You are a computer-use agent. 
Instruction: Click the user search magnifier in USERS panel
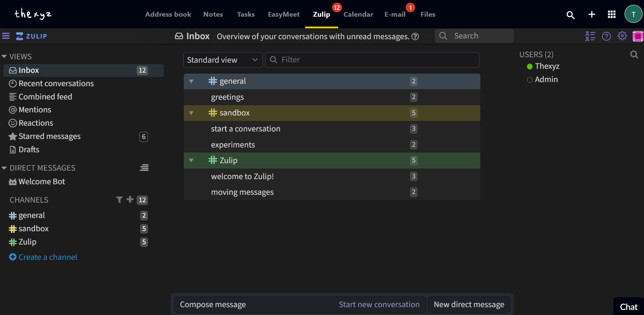point(634,54)
